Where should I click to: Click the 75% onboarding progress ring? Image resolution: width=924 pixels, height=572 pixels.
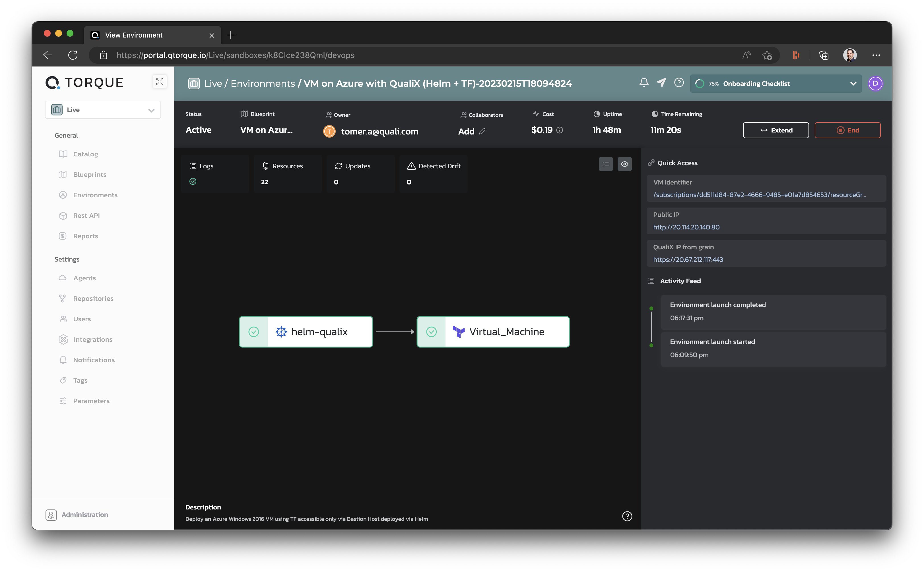(700, 84)
